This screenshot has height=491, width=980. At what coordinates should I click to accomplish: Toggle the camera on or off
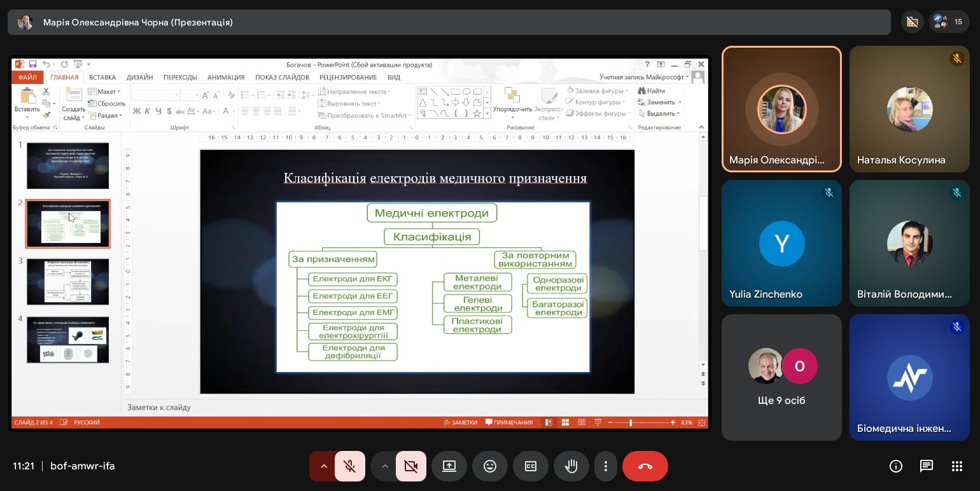(x=410, y=466)
